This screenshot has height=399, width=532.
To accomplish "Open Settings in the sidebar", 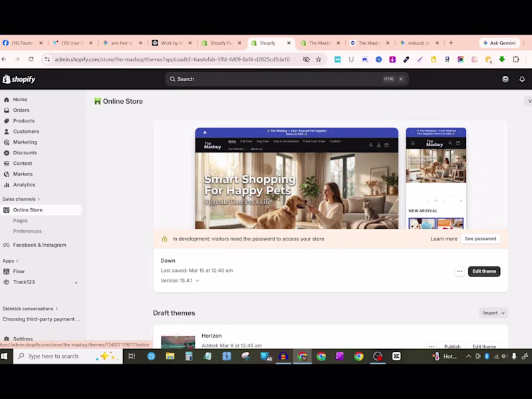I will 23,338.
